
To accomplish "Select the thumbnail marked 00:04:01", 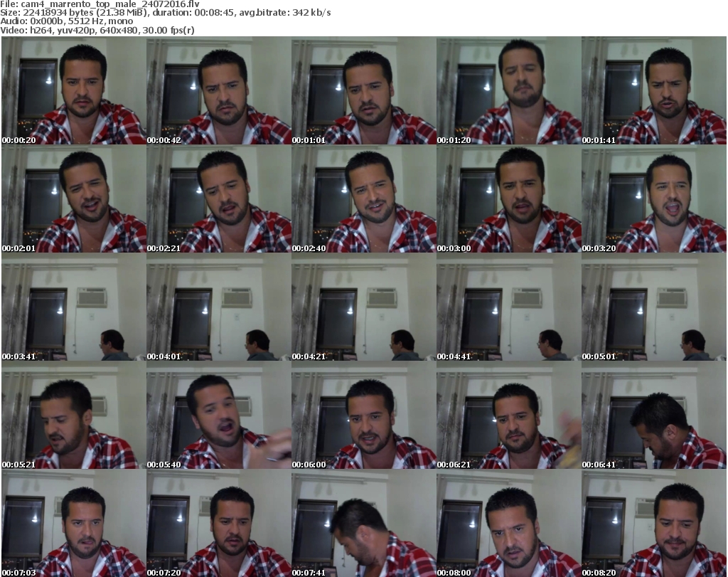I will pos(219,307).
